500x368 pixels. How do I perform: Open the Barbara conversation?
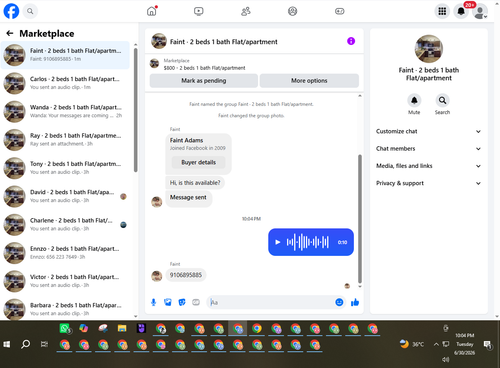(65, 309)
